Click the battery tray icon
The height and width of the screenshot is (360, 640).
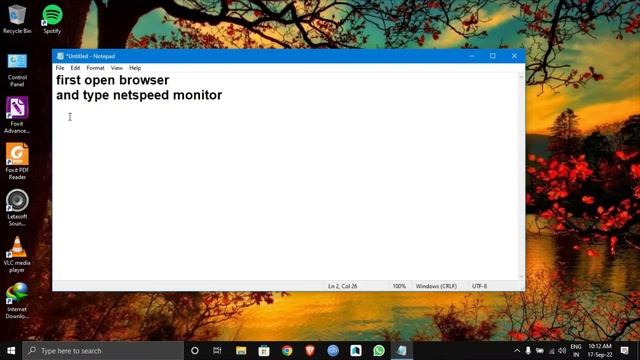pyautogui.click(x=540, y=351)
